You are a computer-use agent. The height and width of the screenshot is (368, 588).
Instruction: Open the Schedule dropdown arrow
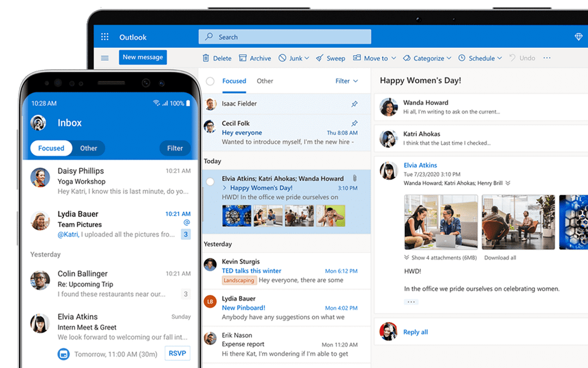[499, 58]
